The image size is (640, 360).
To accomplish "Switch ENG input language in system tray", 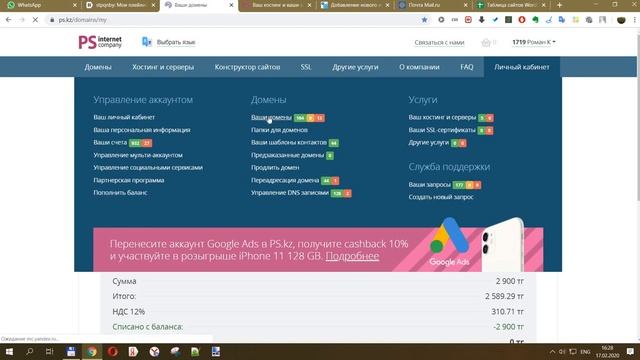I will [585, 351].
